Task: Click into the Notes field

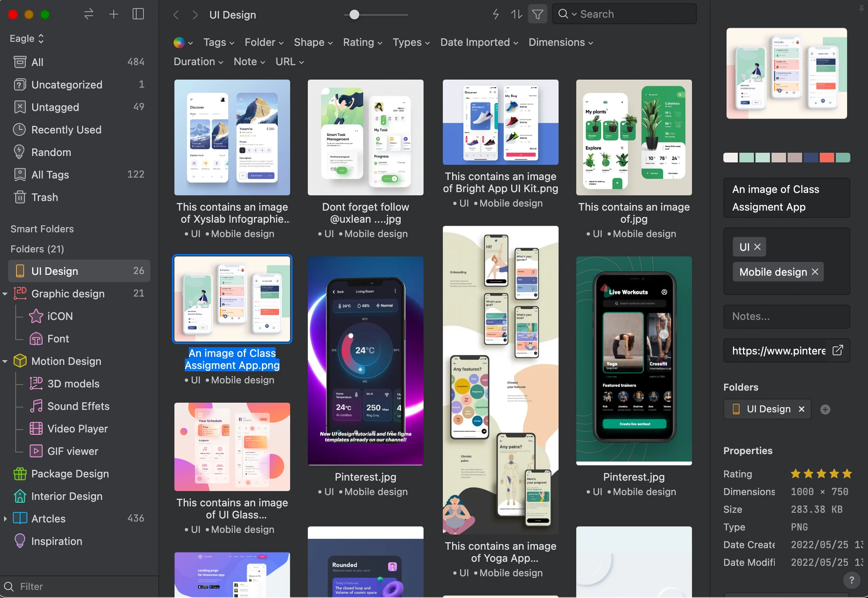Action: pos(786,316)
